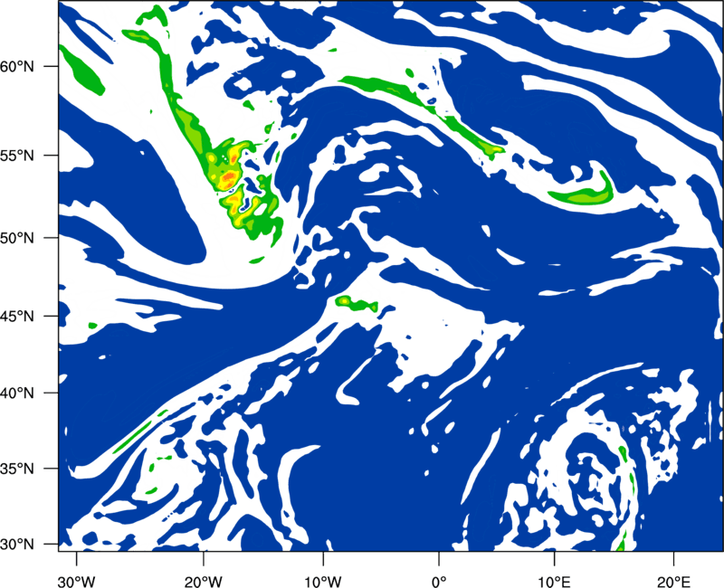Click the 60°N latitude label
This screenshot has width=724, height=588.
[17, 67]
